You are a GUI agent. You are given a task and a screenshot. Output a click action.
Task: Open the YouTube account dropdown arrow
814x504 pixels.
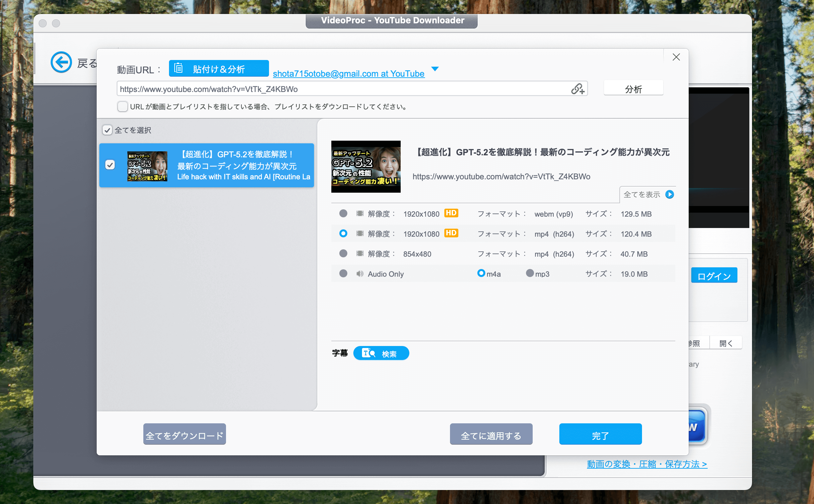pyautogui.click(x=435, y=69)
